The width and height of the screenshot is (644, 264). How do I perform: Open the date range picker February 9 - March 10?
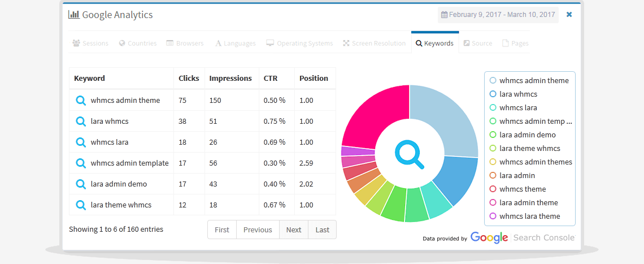point(498,15)
